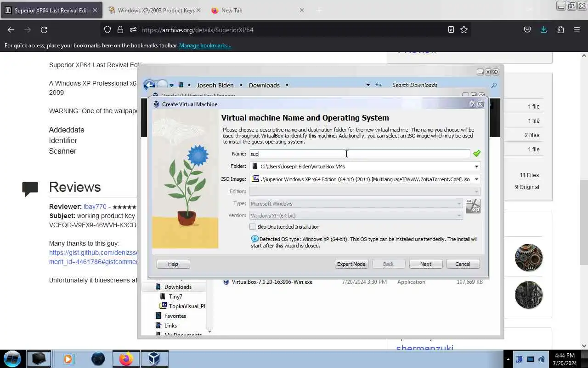This screenshot has height=368, width=588.
Task: Click Downloads in Explorer breadcrumb
Action: (264, 85)
